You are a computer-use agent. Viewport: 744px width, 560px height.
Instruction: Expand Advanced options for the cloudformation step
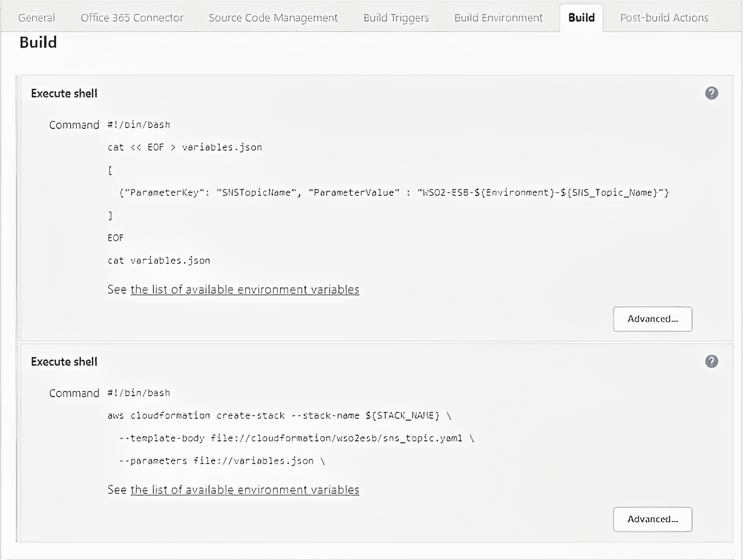click(652, 519)
